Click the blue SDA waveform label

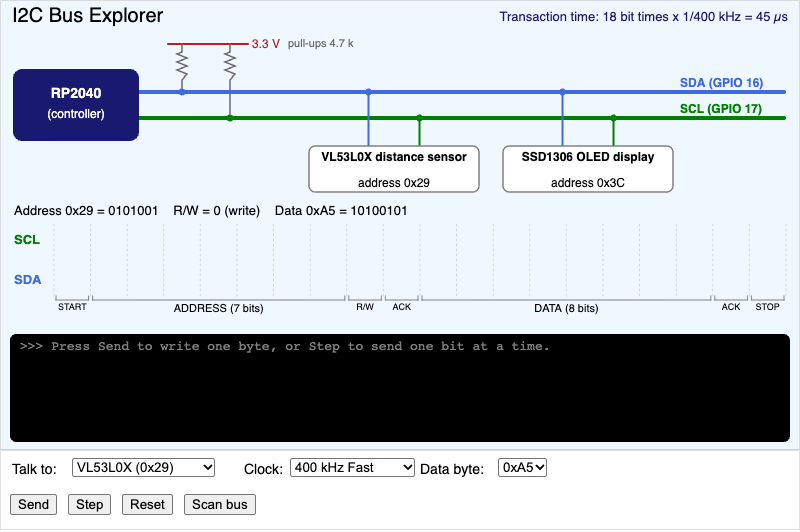[x=28, y=280]
